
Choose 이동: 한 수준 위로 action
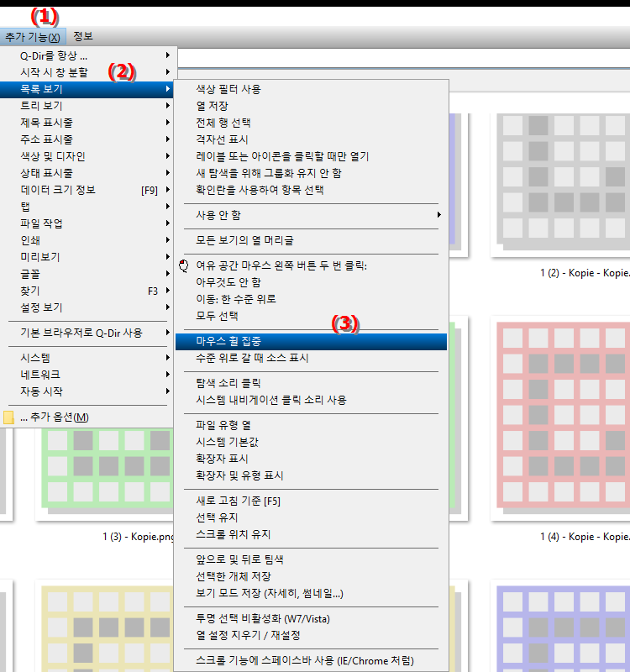[311, 299]
